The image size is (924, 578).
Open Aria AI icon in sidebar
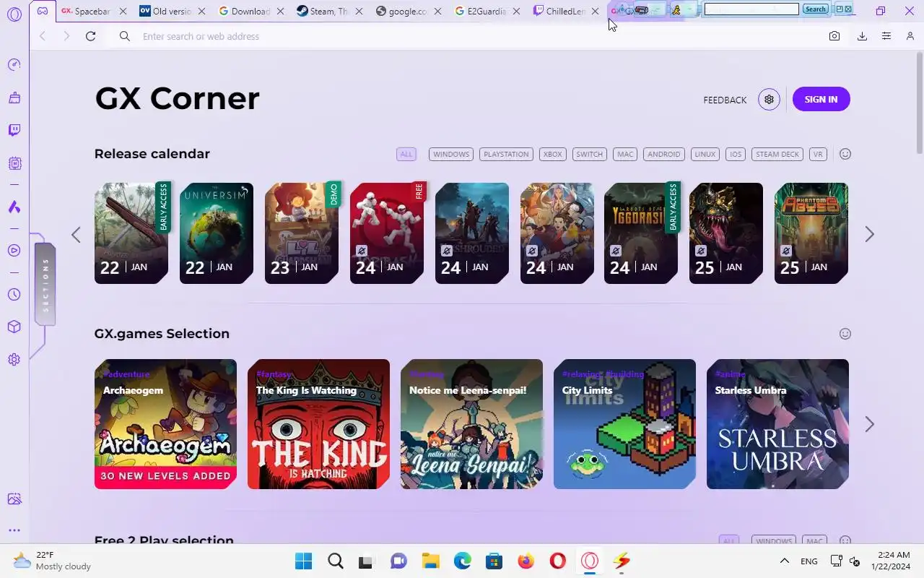(x=14, y=207)
